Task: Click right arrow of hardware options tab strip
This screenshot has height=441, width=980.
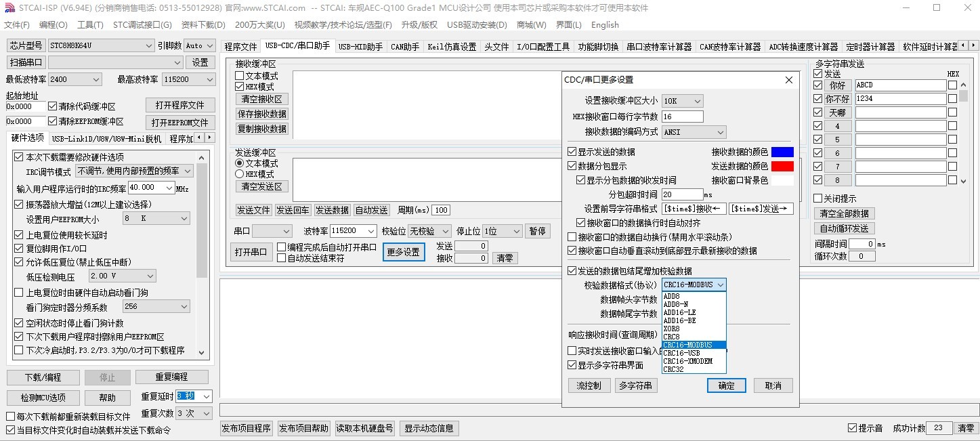Action: 210,138
